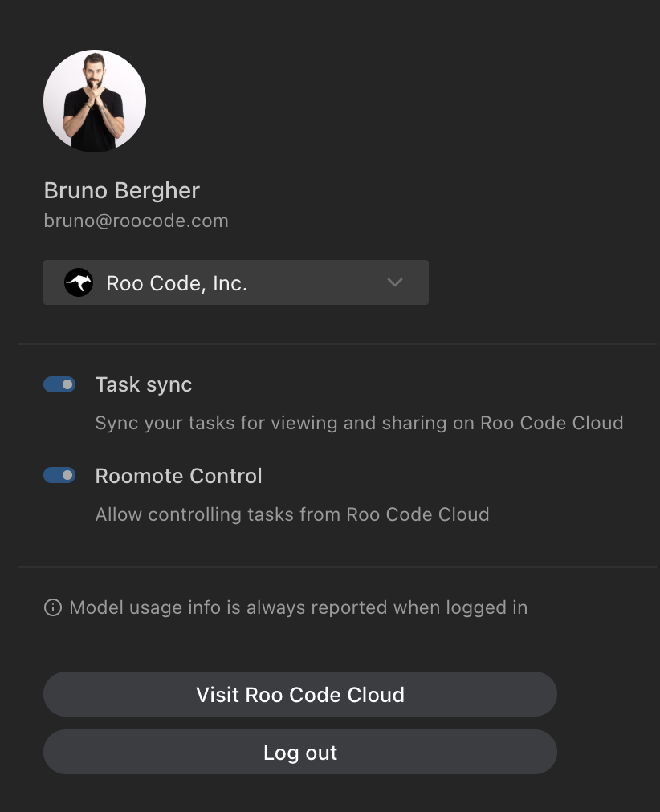
Task: Click the chevron arrow in the organization selector
Action: tap(394, 282)
